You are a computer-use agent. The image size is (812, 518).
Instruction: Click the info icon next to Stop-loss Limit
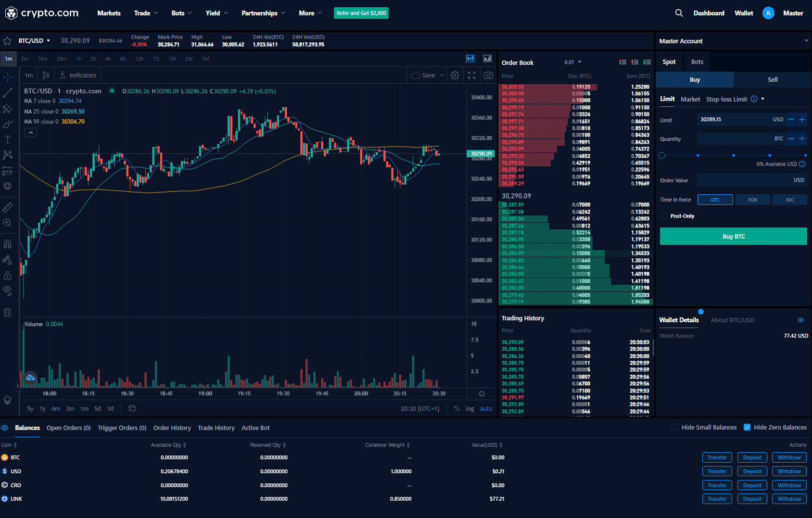click(x=754, y=99)
